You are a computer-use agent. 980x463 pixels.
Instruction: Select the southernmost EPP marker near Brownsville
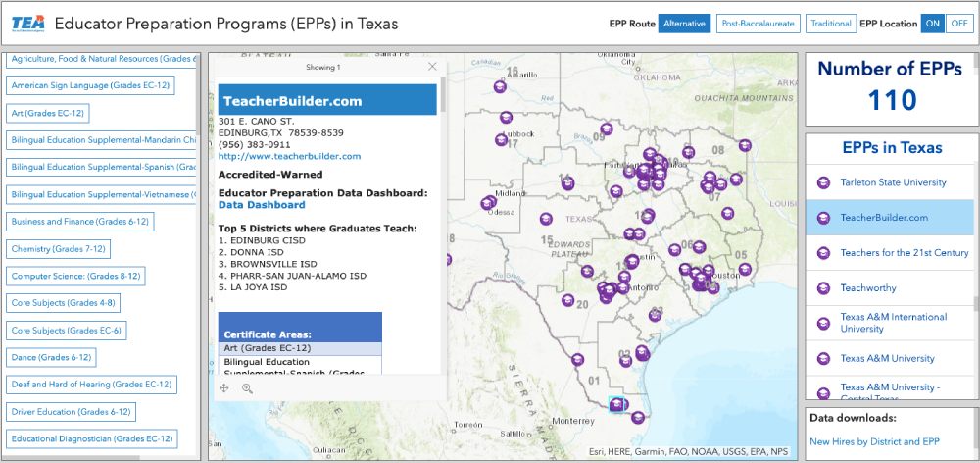coord(638,417)
